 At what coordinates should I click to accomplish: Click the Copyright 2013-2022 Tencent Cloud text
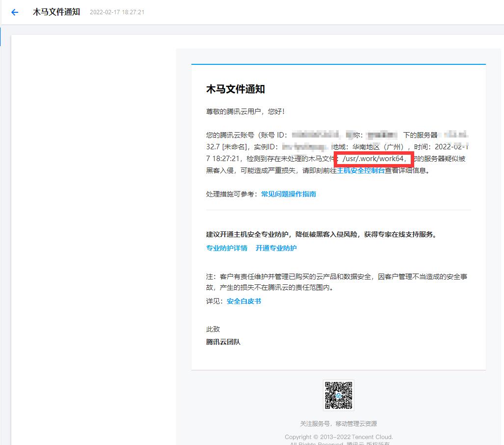click(x=339, y=437)
